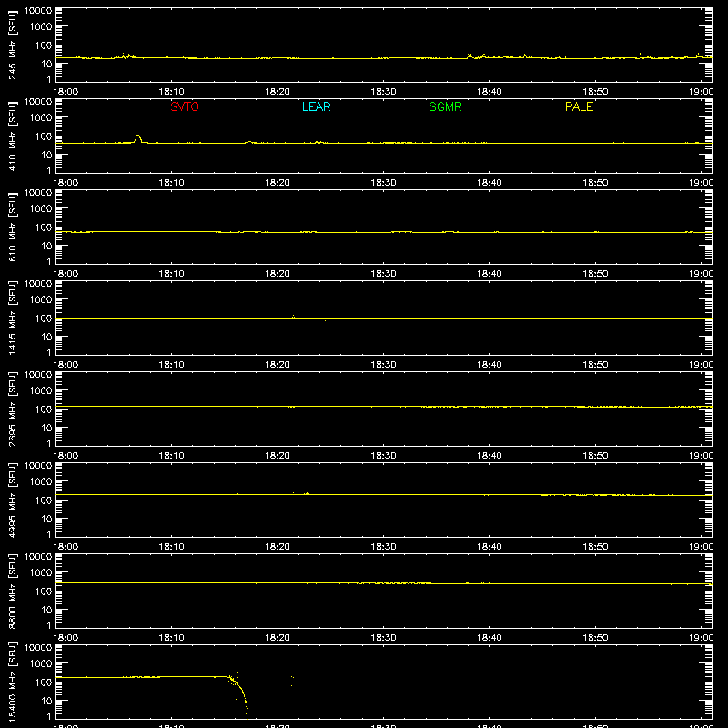Click the 18:30 label under the 410 MHz plot
This screenshot has width=728, height=728.
[383, 183]
